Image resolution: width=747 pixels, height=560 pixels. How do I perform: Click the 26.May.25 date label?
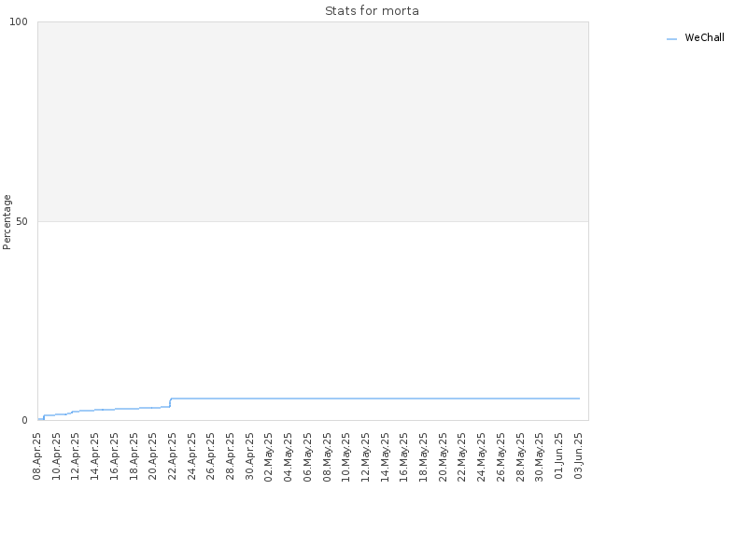tap(501, 456)
